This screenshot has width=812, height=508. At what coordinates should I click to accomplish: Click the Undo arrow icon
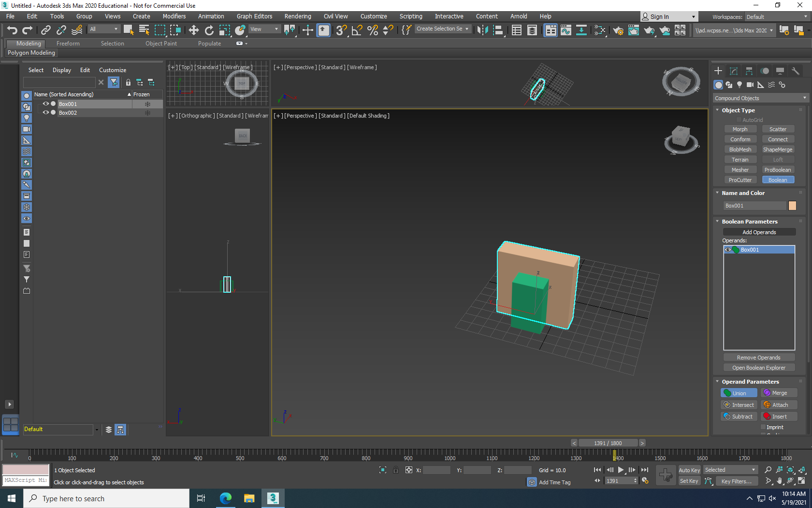12,30
